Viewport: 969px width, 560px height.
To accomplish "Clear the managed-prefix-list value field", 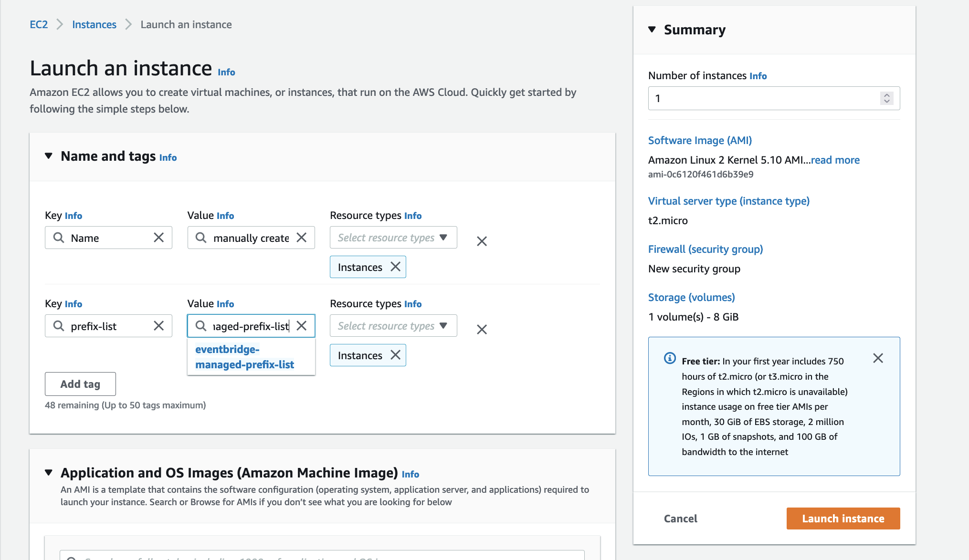I will click(x=301, y=326).
